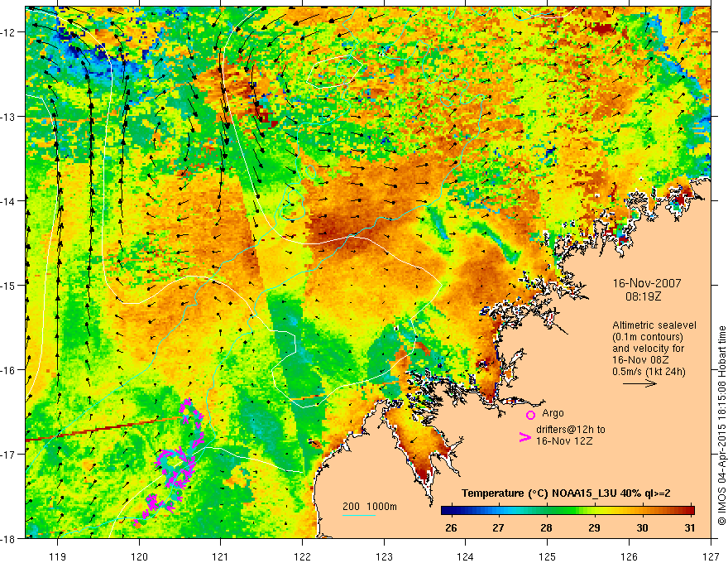The width and height of the screenshot is (728, 563).
Task: Click the color bar value 29
Action: 594,527
